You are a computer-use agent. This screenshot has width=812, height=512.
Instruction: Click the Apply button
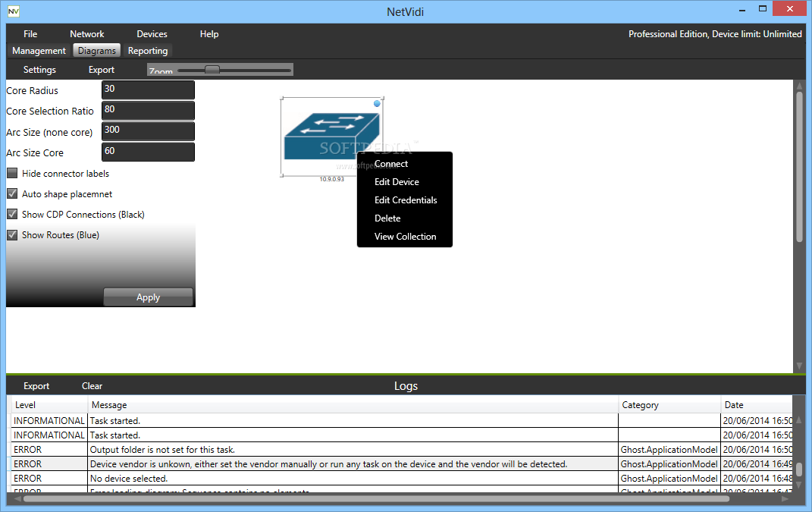coord(148,297)
